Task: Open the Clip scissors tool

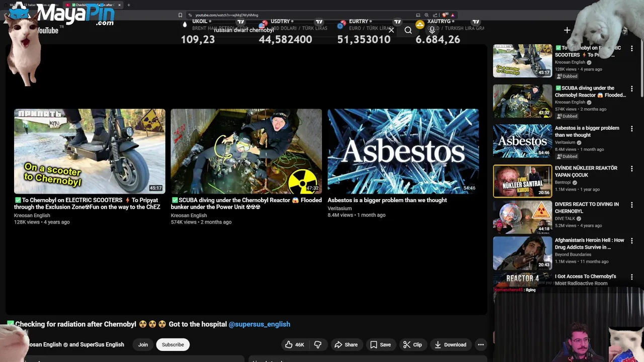Action: point(412,344)
